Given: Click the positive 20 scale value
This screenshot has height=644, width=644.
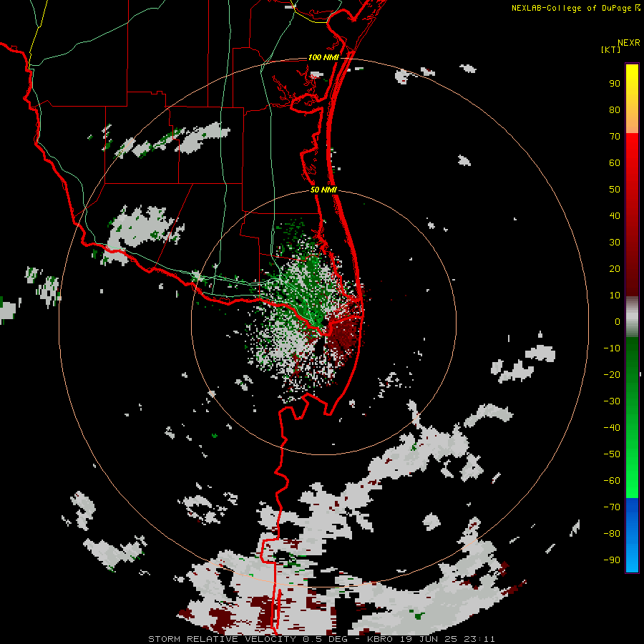Looking at the screenshot, I should [x=615, y=269].
